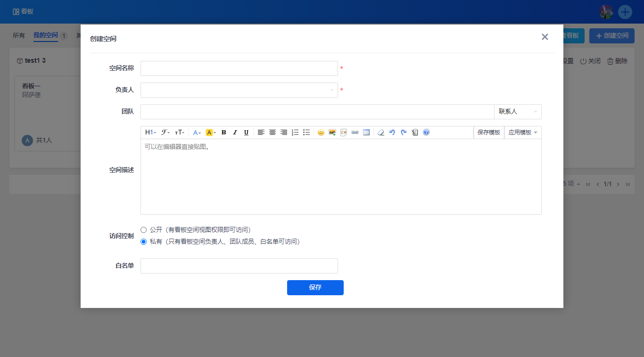Click test1 3 space title
Image resolution: width=644 pixels, height=357 pixels.
tap(35, 60)
